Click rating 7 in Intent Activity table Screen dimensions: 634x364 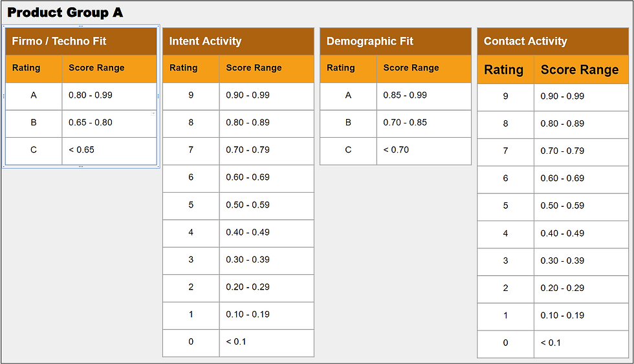tap(191, 151)
